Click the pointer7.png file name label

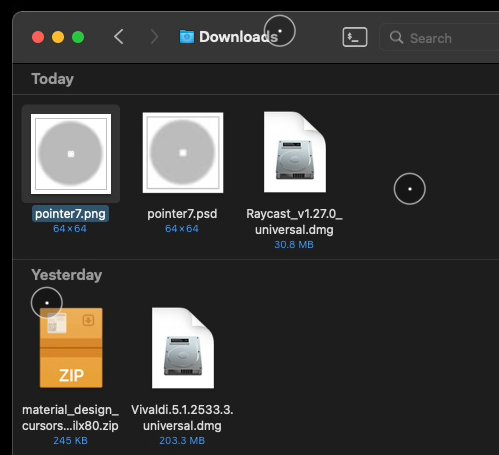(70, 214)
